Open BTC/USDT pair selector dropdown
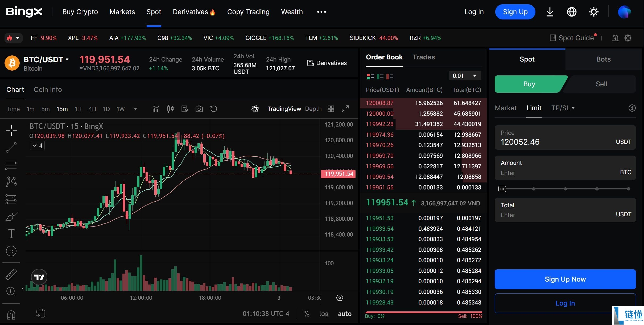 (x=46, y=59)
